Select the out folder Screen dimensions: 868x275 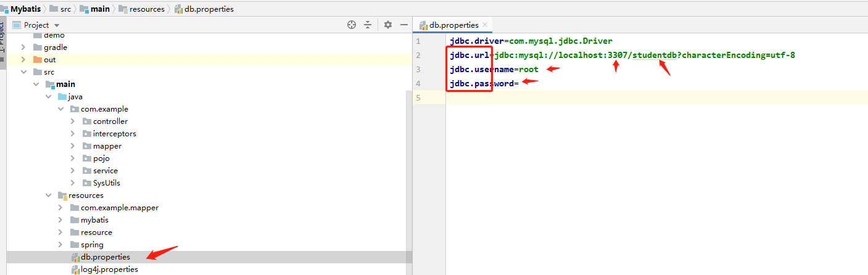coord(49,60)
